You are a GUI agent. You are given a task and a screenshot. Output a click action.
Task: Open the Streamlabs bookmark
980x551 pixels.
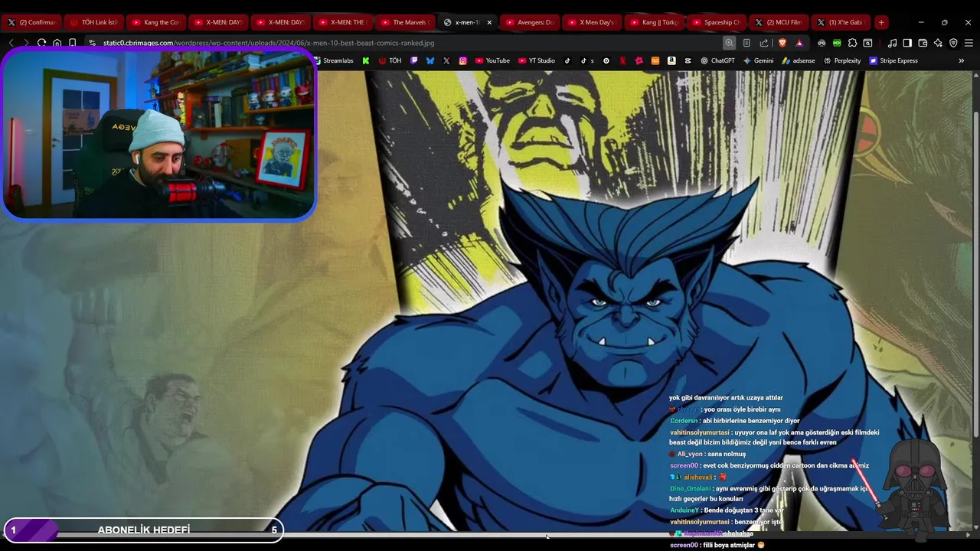click(x=333, y=60)
